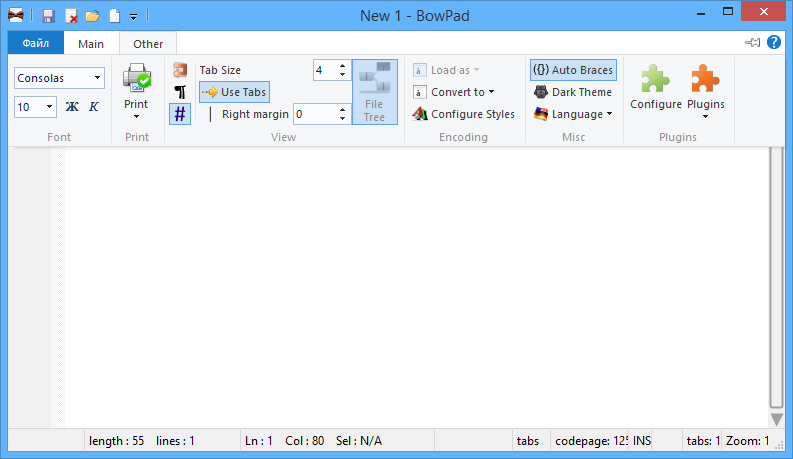The width and height of the screenshot is (793, 459).
Task: Expand the Print dropdown arrow
Action: 137,117
